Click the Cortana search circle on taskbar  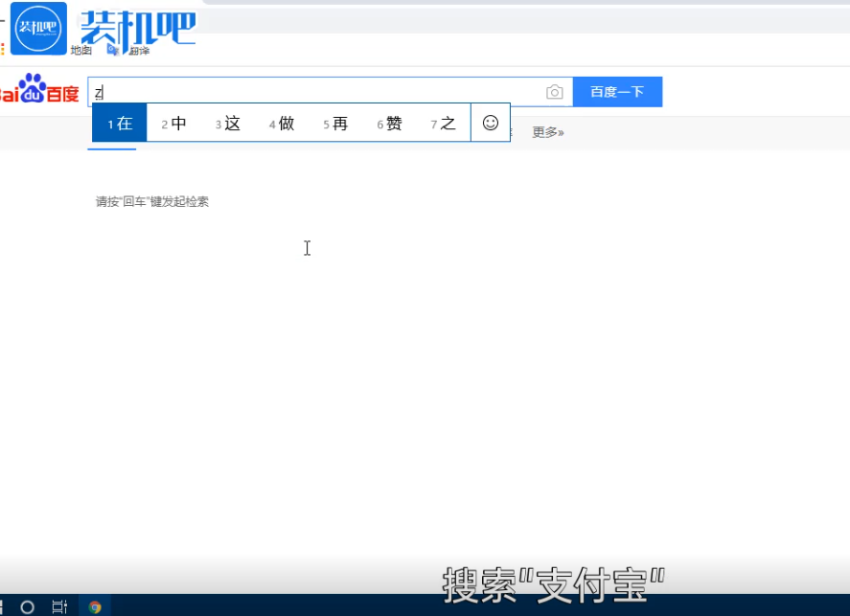tap(28, 605)
